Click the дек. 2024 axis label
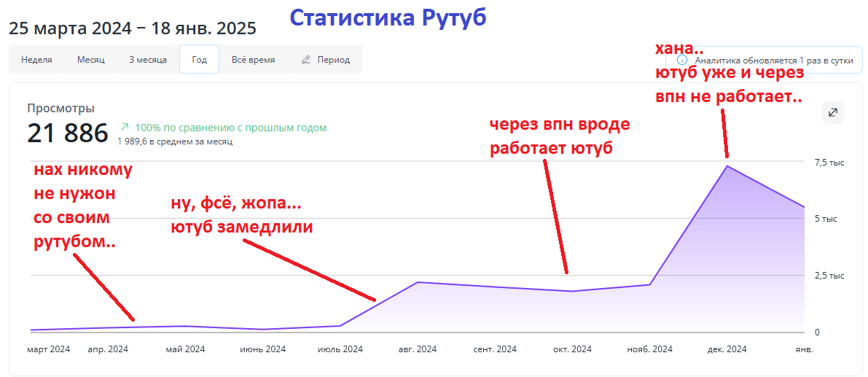The height and width of the screenshot is (377, 868). pos(727,349)
